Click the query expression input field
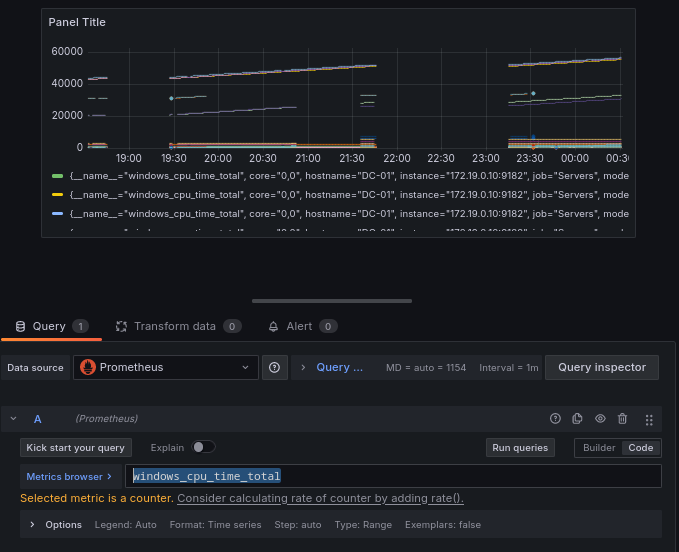Viewport: 679px width, 552px height. pos(393,476)
